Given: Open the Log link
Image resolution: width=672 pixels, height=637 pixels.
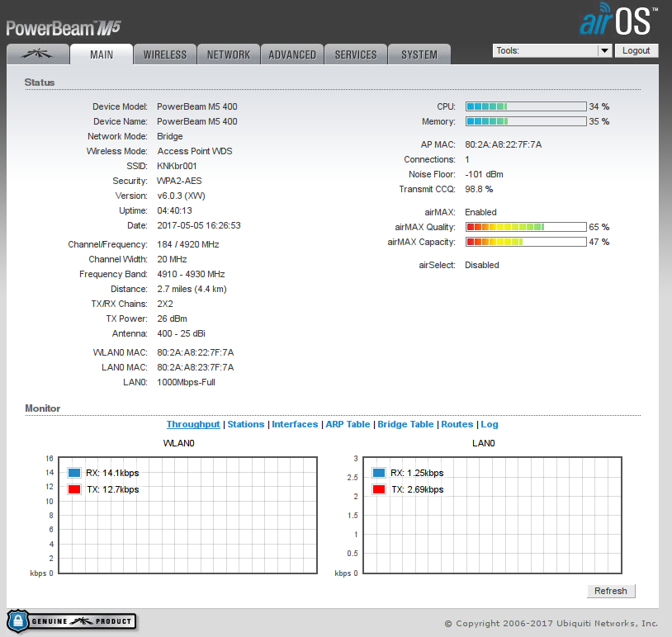Looking at the screenshot, I should coord(490,424).
